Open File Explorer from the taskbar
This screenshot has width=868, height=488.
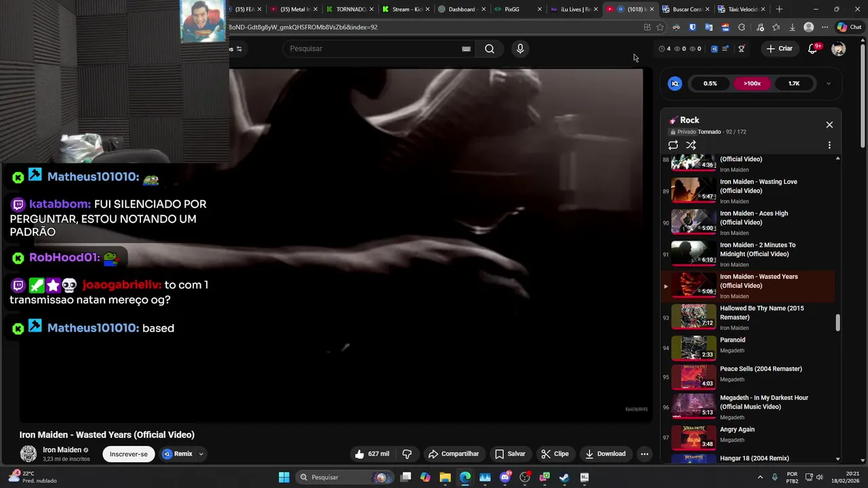[x=445, y=477]
